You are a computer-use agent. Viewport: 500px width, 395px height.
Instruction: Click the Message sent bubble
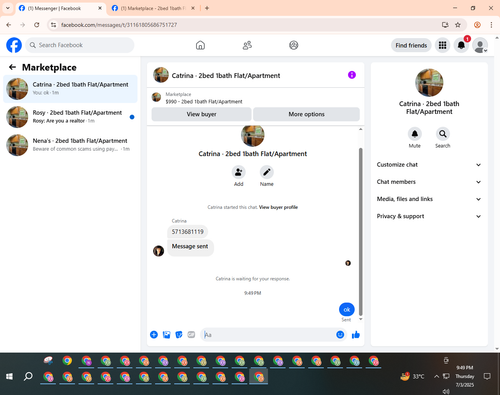point(190,247)
